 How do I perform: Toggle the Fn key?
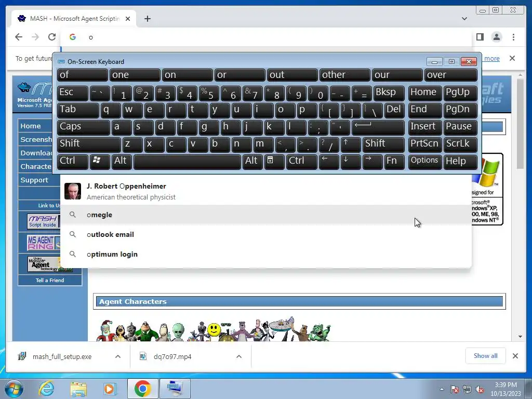click(394, 162)
